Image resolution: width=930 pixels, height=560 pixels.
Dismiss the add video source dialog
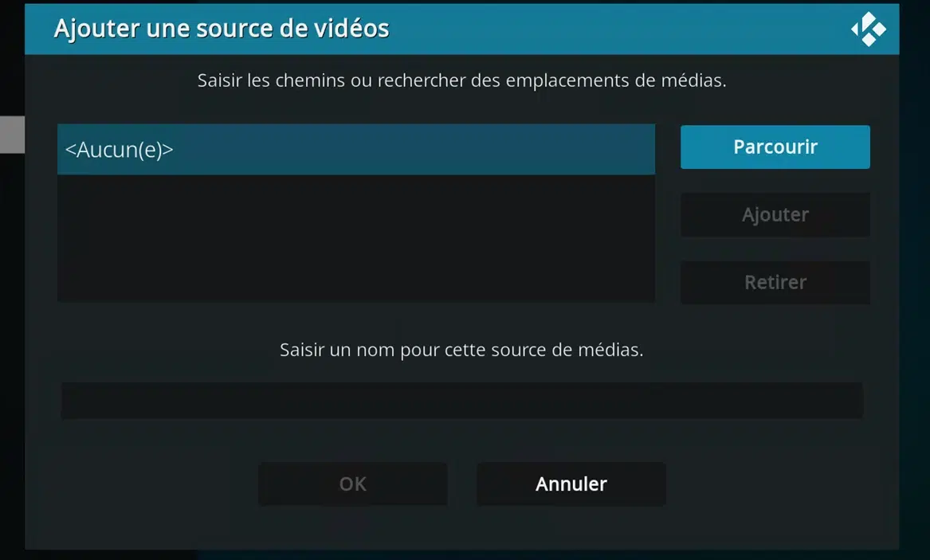click(x=571, y=484)
